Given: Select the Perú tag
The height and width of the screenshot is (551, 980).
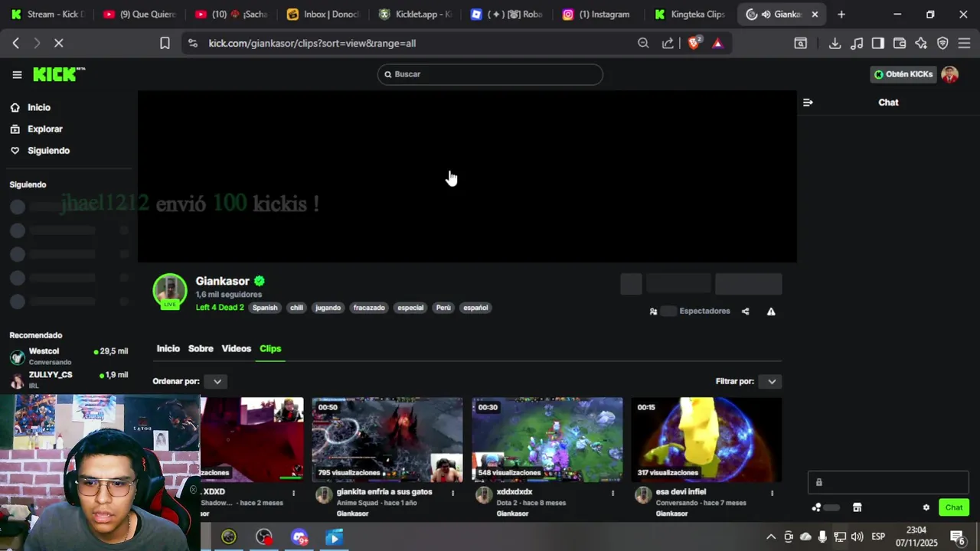Looking at the screenshot, I should coord(443,308).
